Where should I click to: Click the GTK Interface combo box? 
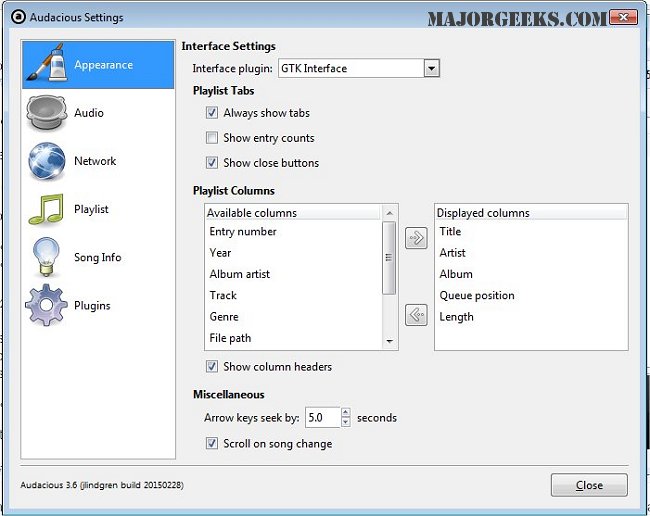359,68
